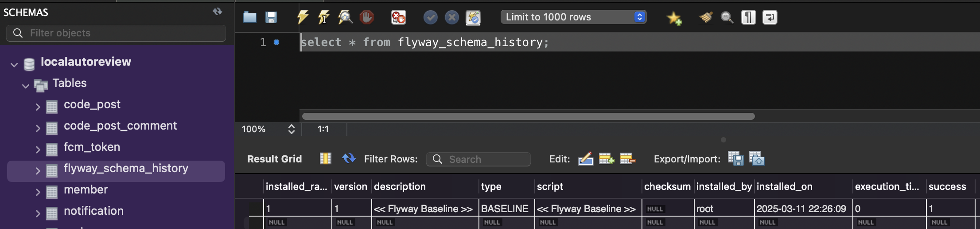Click the SQL query line 1
The image size is (980, 229).
(425, 42)
